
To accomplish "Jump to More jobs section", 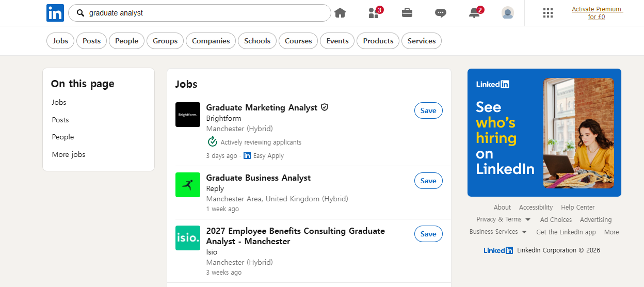I will point(69,154).
